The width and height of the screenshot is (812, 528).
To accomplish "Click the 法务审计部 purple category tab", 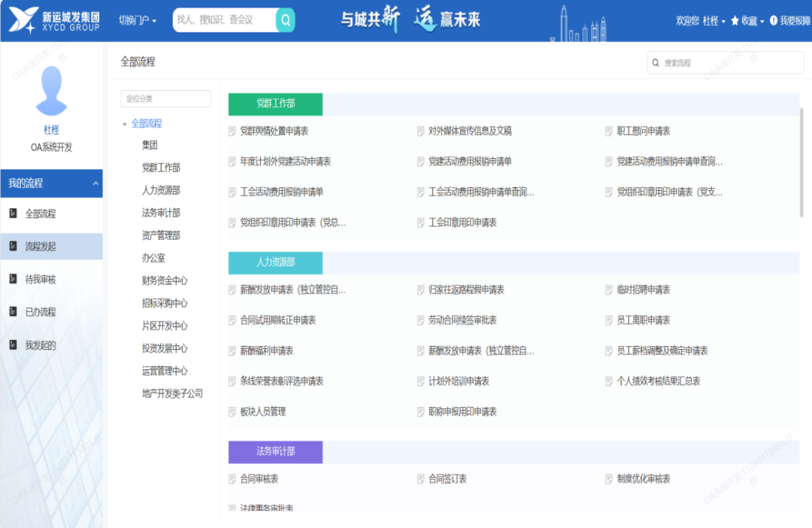I will pos(275,451).
